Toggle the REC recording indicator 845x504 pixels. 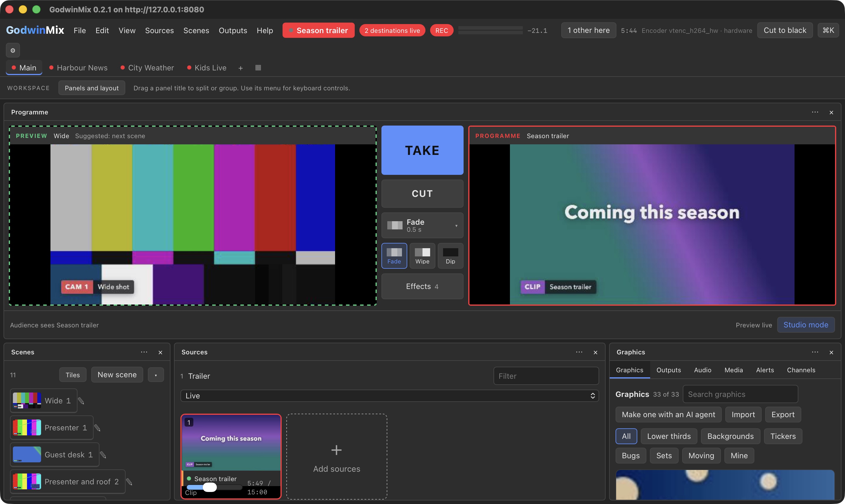point(442,31)
